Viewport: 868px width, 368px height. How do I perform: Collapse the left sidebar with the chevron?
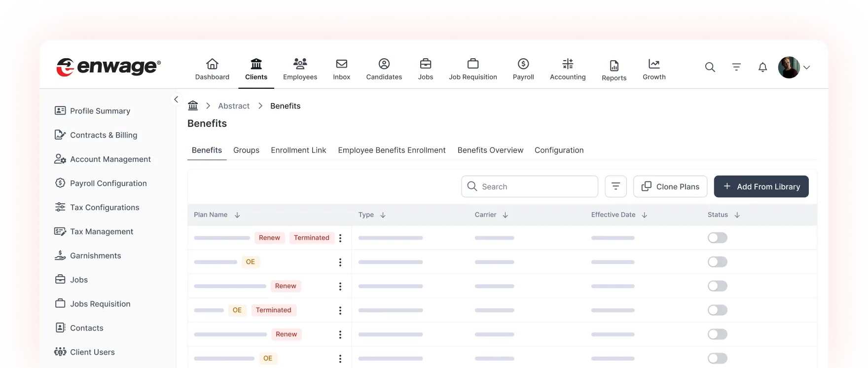coord(176,99)
